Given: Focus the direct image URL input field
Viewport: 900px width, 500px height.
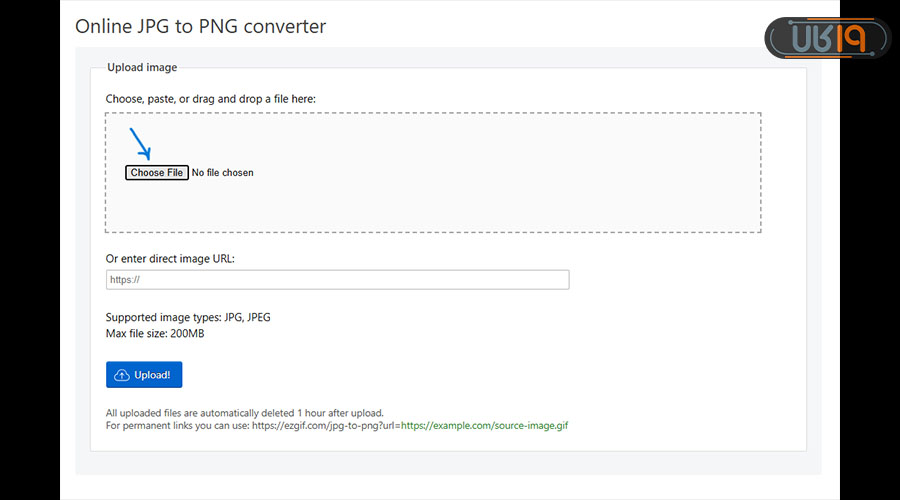Looking at the screenshot, I should (x=337, y=280).
